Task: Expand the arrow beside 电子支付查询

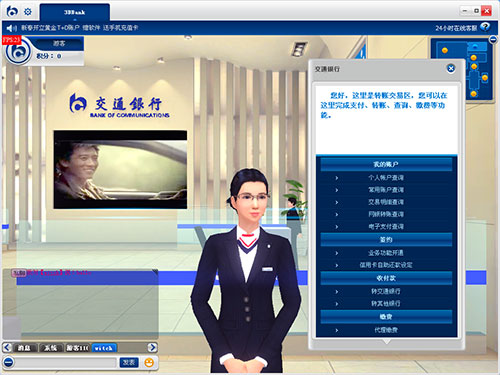Action: tap(337, 227)
